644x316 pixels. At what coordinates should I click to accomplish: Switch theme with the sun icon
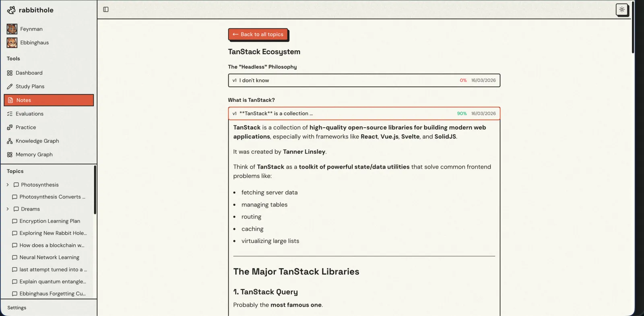(x=622, y=9)
